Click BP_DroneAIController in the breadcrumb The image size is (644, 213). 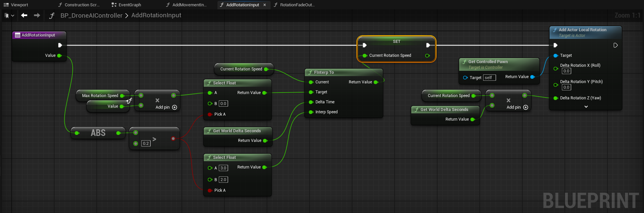(91, 16)
